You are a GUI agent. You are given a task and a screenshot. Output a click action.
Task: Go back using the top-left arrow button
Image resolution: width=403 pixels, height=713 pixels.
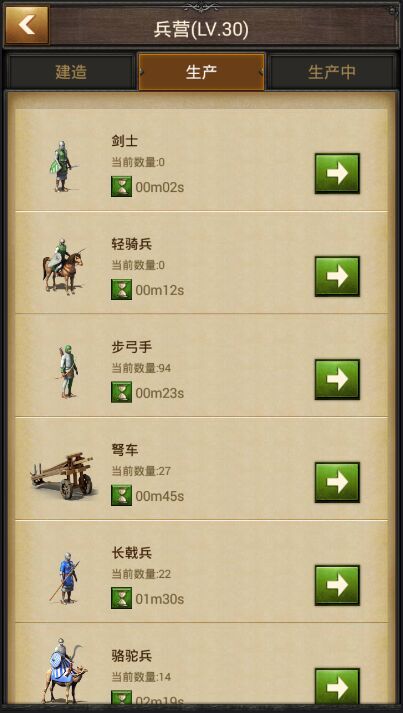27,25
